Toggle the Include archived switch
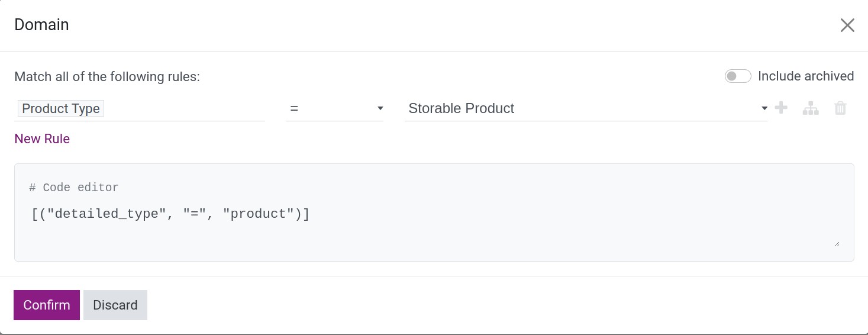Viewport: 868px width, 335px height. [x=738, y=76]
